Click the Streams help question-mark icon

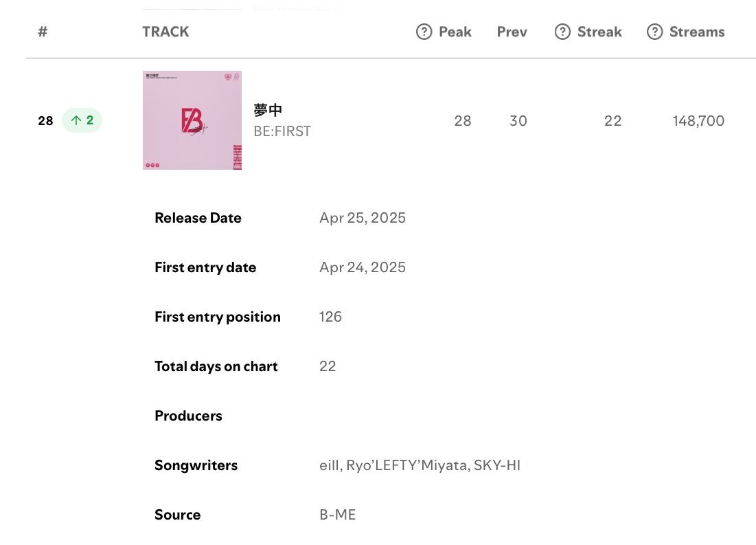point(654,32)
